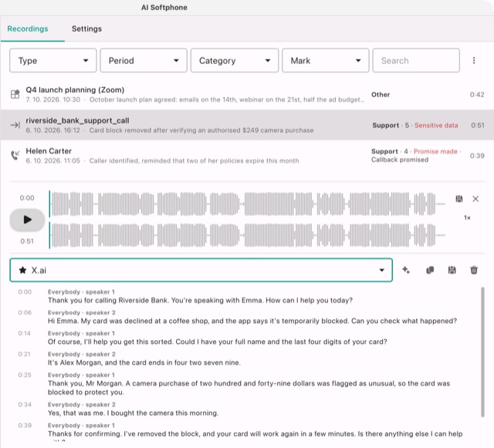Viewport: 494px width, 448px height.
Task: Open the three-dot more options menu
Action: [474, 60]
